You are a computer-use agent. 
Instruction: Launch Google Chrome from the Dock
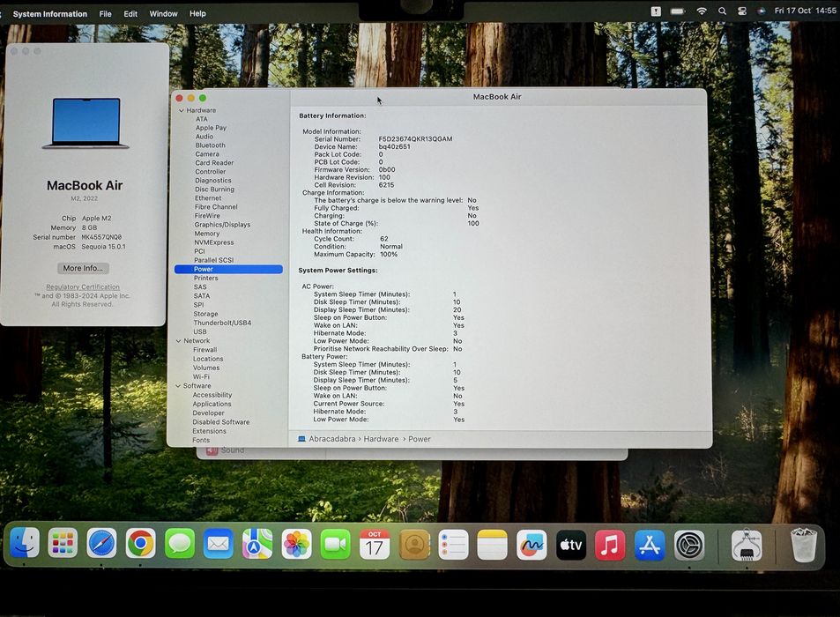click(x=141, y=544)
